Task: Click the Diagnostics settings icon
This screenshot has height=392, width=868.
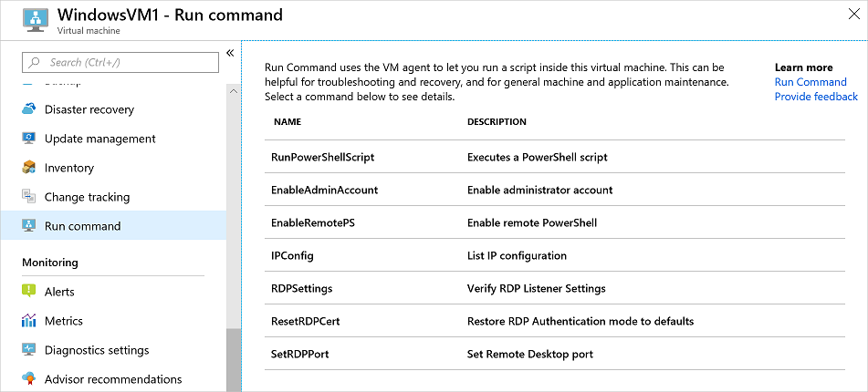Action: pyautogui.click(x=28, y=350)
